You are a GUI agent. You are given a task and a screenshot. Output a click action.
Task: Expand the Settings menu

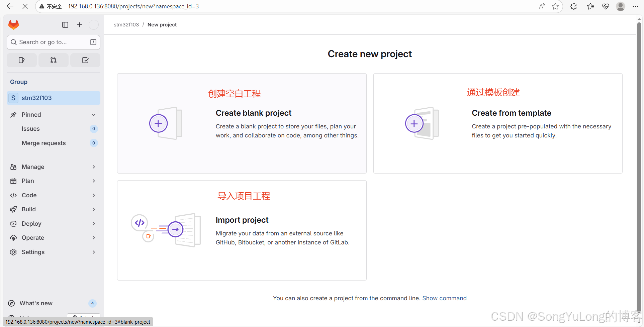point(54,252)
